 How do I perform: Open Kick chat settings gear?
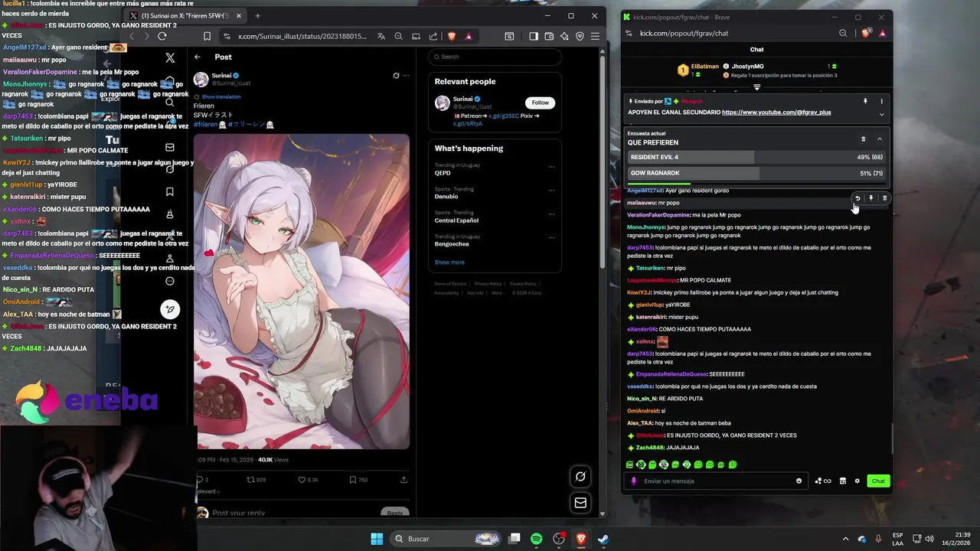[x=857, y=481]
